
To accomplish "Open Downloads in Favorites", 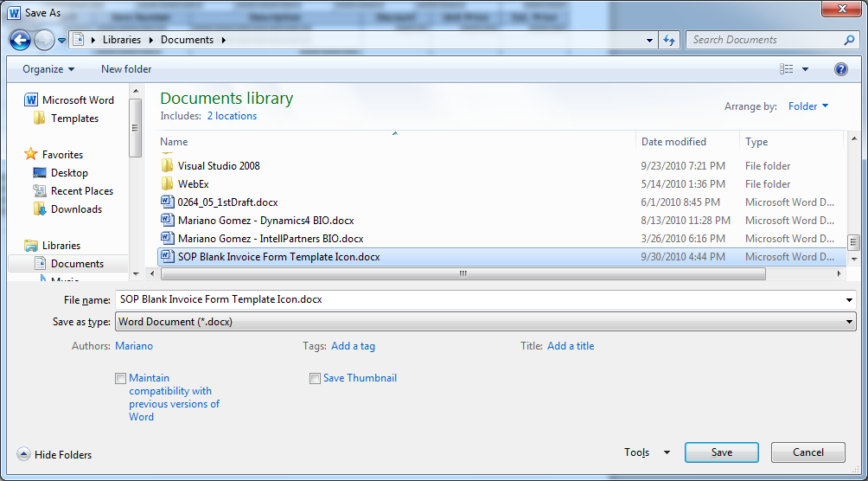I will coord(67,209).
